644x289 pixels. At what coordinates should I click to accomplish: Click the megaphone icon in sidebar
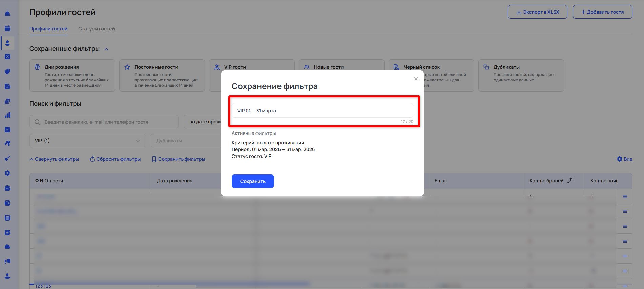tap(7, 261)
